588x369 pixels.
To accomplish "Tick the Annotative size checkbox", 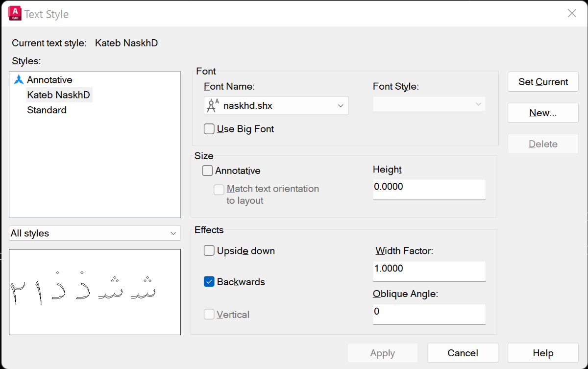I will [207, 171].
